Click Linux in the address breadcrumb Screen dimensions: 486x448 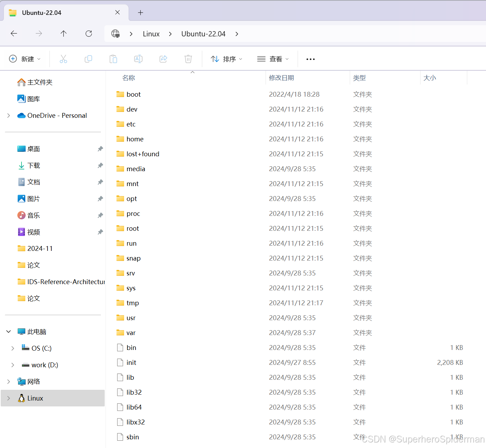[151, 34]
